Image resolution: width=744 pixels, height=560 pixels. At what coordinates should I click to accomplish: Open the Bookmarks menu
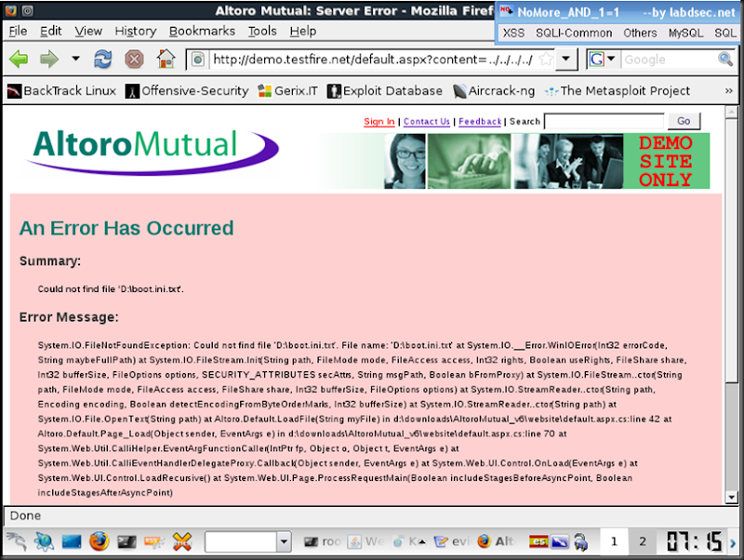(202, 32)
